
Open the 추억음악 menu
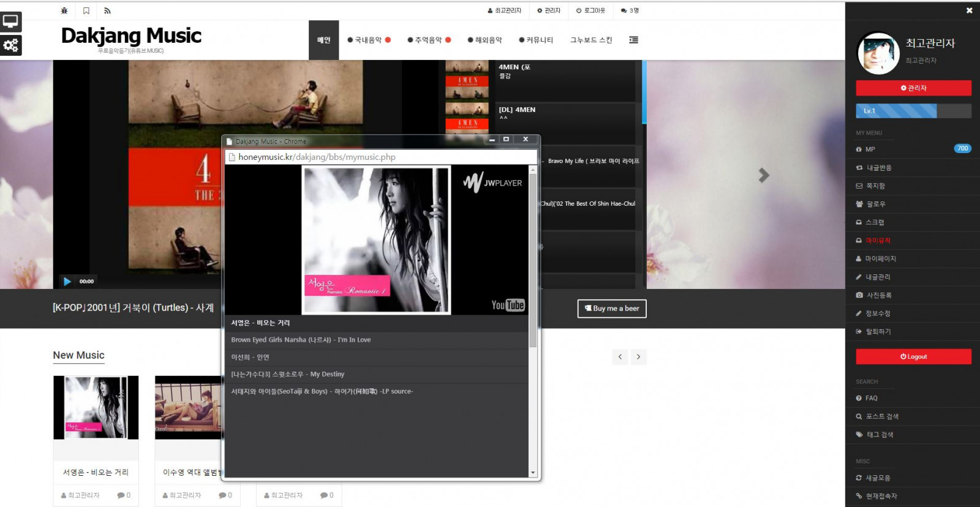pos(429,40)
